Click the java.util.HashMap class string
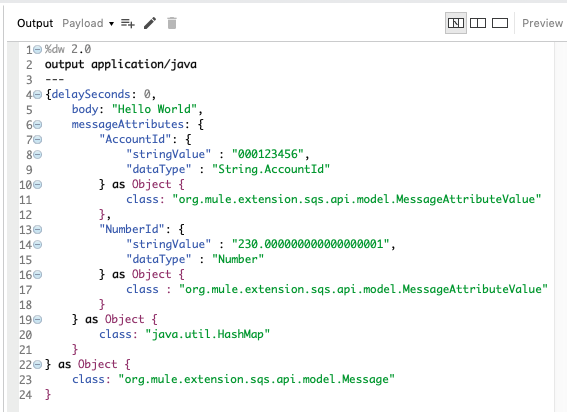Image resolution: width=567 pixels, height=412 pixels. pyautogui.click(x=208, y=334)
